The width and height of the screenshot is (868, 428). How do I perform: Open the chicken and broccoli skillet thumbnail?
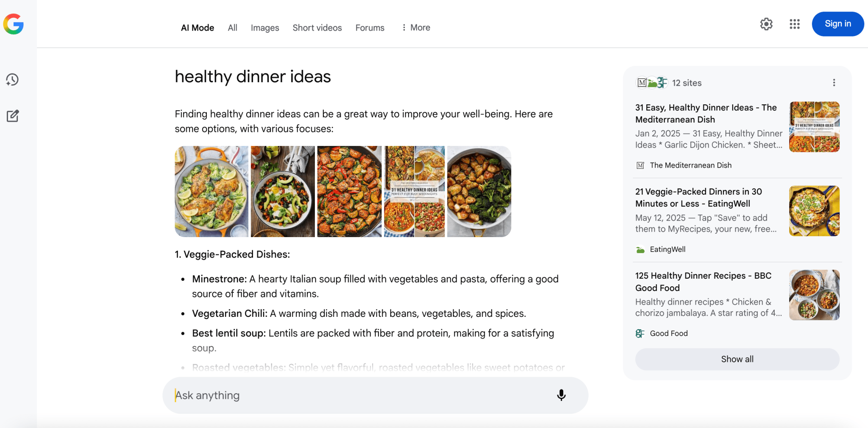click(211, 191)
